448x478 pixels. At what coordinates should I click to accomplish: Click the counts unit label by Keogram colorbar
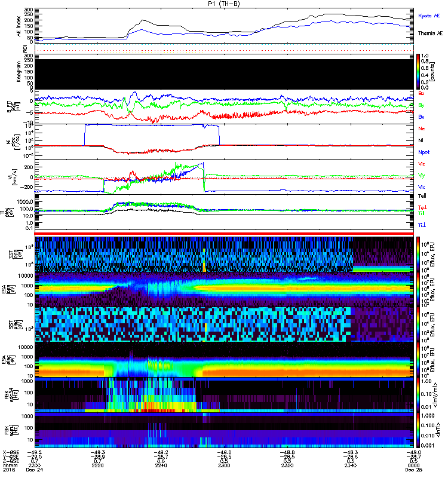[432, 72]
